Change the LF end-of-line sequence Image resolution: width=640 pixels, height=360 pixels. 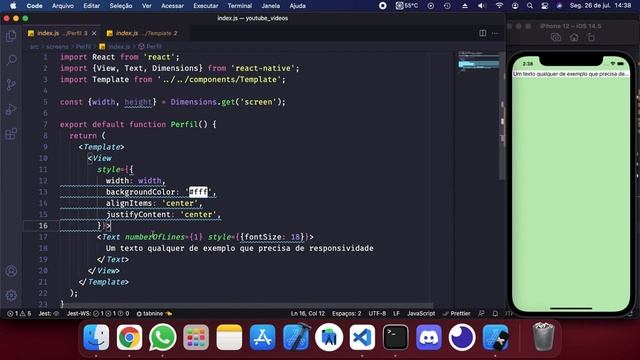(x=396, y=313)
